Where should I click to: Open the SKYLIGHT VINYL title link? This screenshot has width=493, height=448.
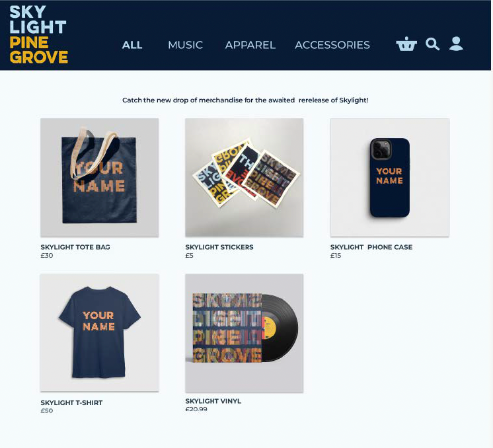(x=213, y=401)
